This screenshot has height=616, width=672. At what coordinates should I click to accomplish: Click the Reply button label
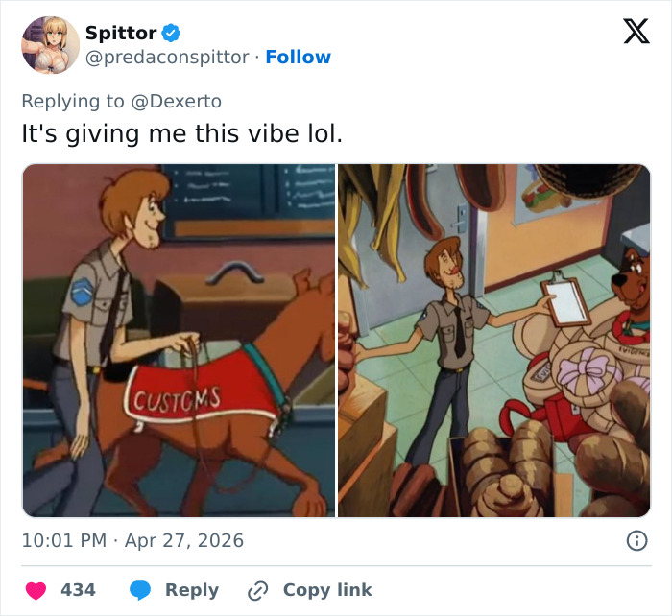[191, 590]
